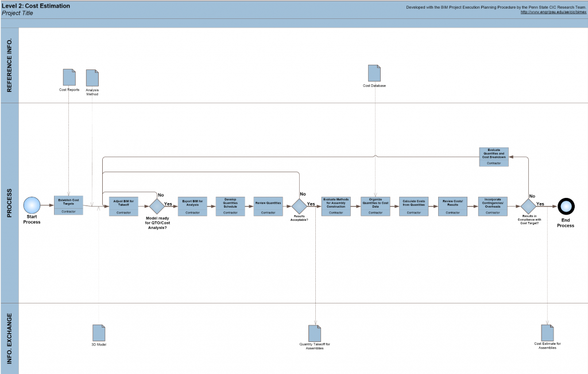
Task: Click the Develop Quantities Schedule box
Action: coord(230,207)
